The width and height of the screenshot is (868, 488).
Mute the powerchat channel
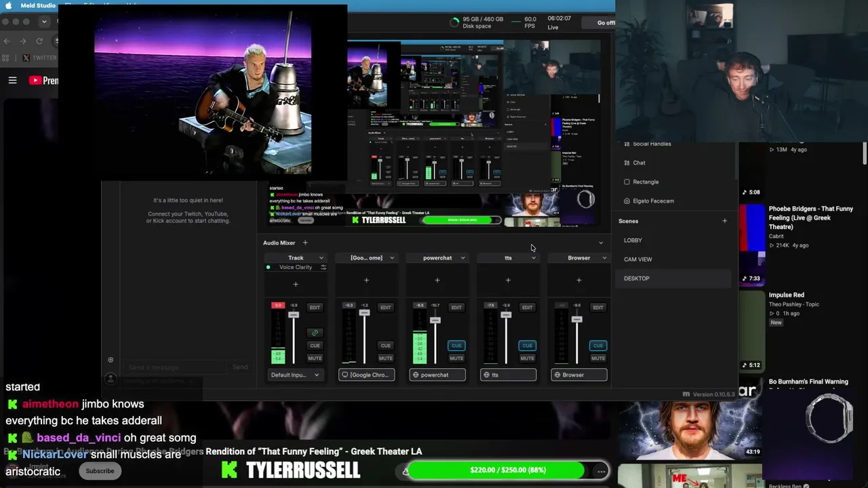click(x=456, y=359)
